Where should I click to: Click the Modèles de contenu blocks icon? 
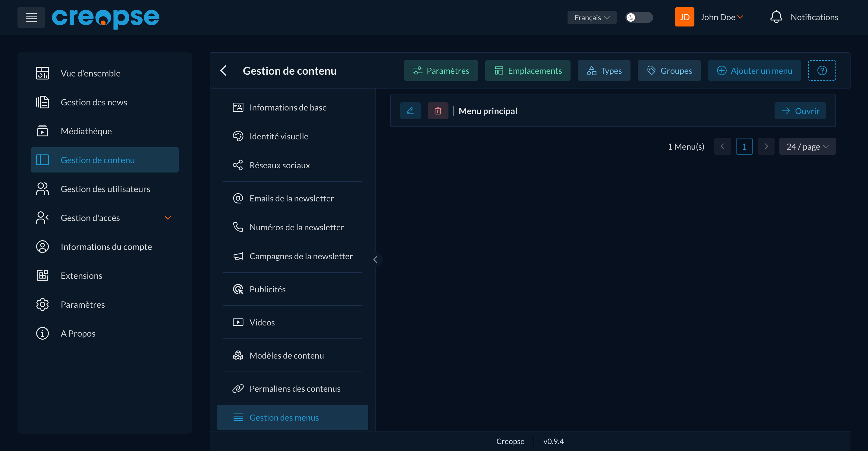(238, 355)
